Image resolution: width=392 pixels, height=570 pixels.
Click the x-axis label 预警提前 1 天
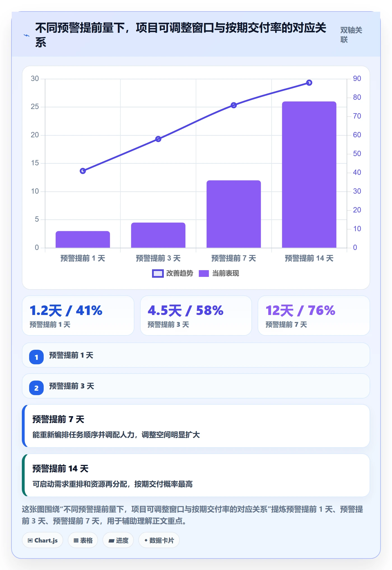click(83, 258)
